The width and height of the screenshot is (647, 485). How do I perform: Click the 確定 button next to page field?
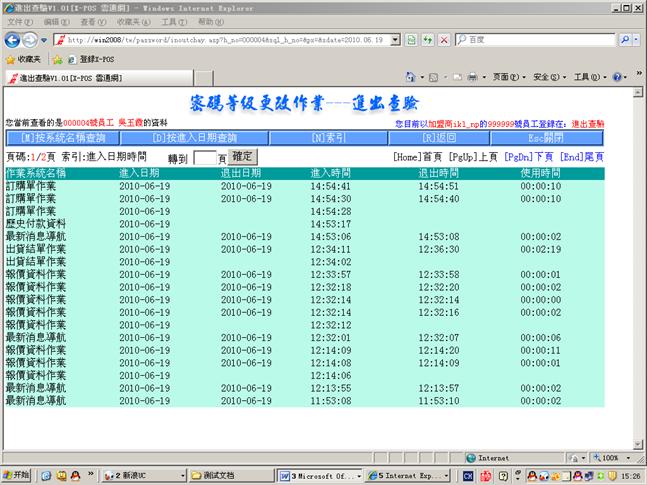pyautogui.click(x=243, y=157)
